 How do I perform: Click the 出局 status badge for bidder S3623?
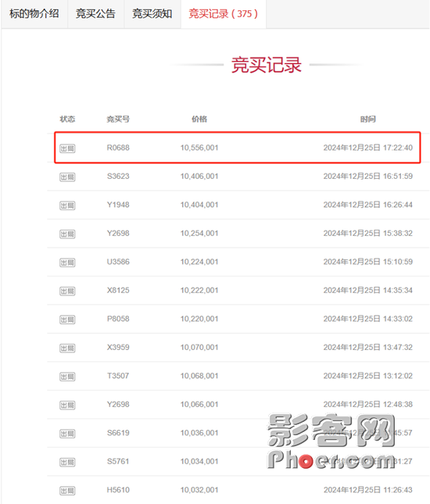pos(67,177)
